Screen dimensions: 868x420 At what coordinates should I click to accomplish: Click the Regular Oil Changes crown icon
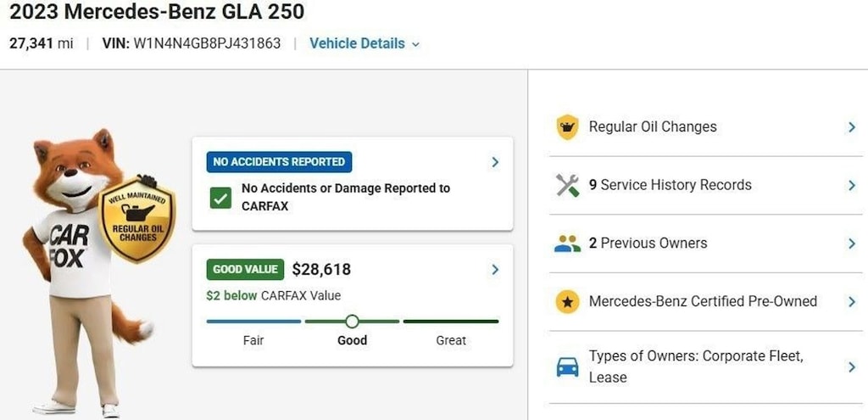pos(567,127)
